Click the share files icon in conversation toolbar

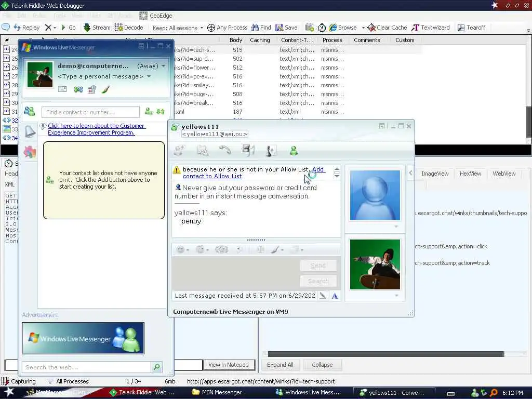[203, 150]
